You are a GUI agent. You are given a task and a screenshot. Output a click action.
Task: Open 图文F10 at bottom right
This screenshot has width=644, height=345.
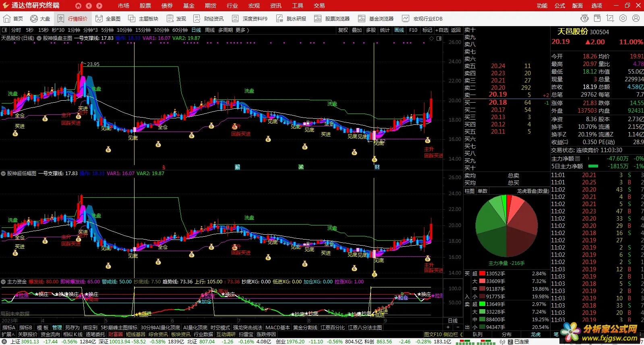433,335
